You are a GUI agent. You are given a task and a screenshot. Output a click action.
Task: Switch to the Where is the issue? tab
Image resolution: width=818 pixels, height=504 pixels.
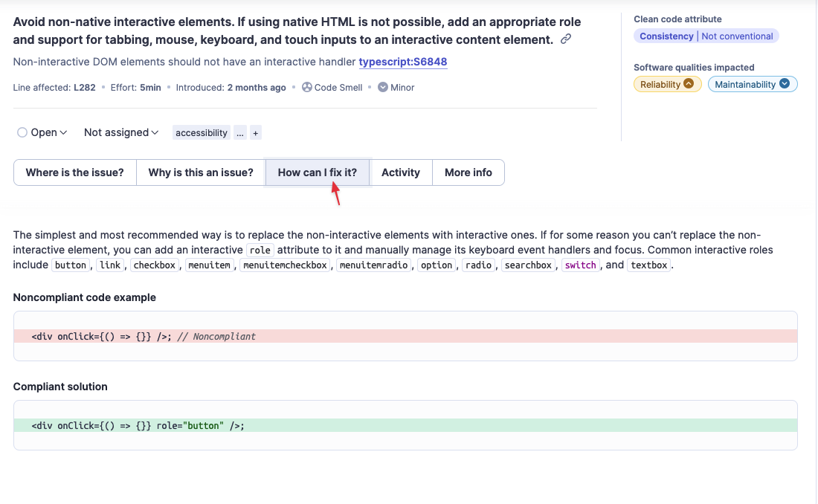click(74, 172)
